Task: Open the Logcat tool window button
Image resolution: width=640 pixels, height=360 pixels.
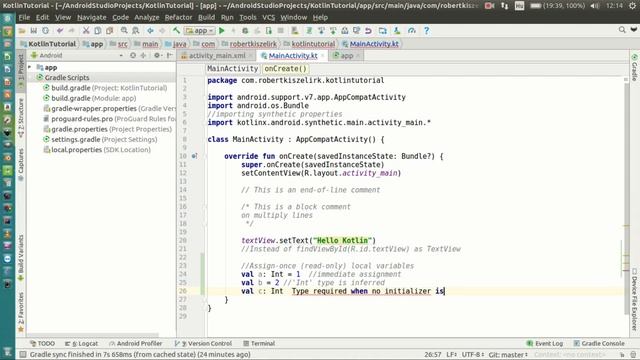Action: tap(82, 343)
